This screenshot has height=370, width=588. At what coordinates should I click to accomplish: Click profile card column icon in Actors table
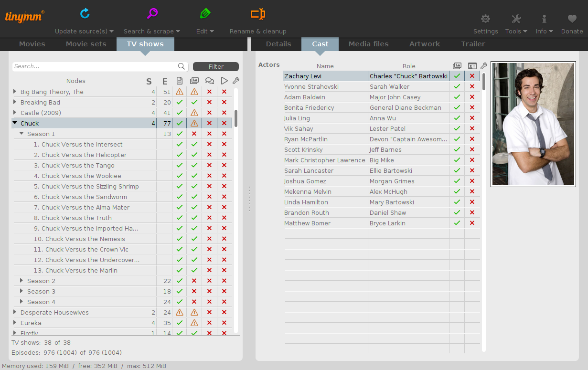(472, 66)
